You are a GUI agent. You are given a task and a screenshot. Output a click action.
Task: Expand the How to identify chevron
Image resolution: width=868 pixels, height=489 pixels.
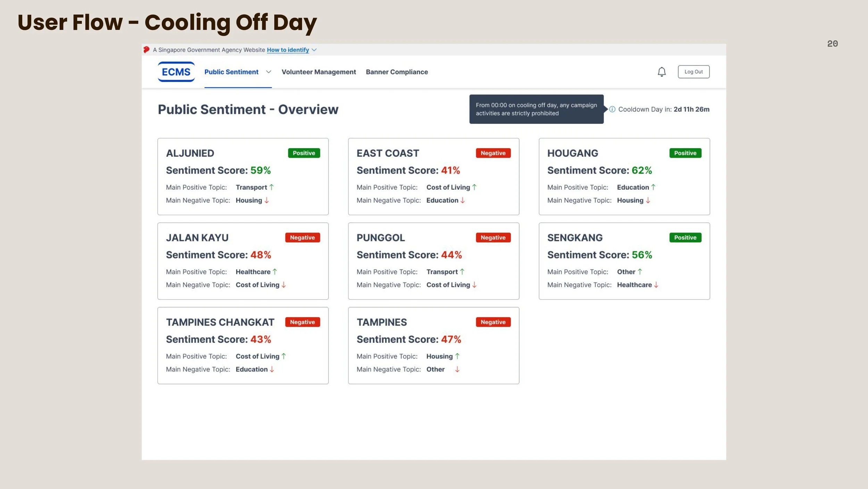pyautogui.click(x=314, y=50)
